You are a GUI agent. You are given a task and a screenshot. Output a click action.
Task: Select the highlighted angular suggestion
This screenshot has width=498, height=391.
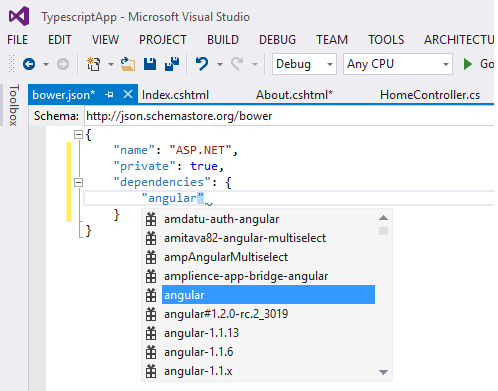268,295
